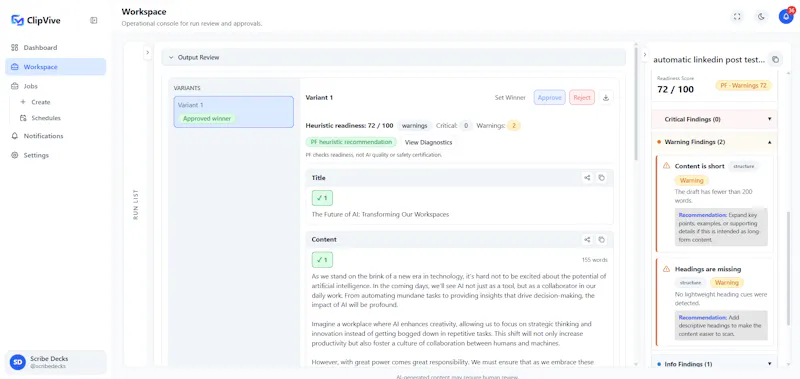Click View Diagnostics

click(428, 142)
